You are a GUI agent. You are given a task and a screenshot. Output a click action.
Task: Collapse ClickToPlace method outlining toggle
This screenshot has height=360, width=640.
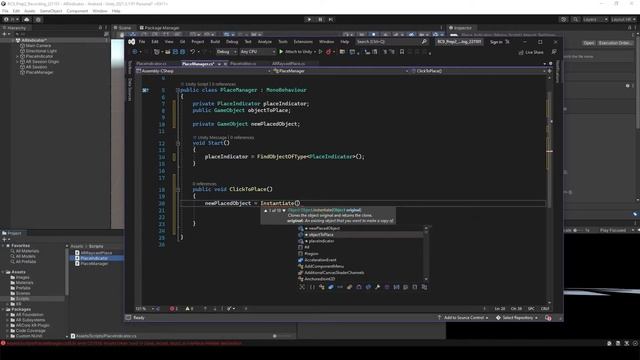click(x=178, y=189)
